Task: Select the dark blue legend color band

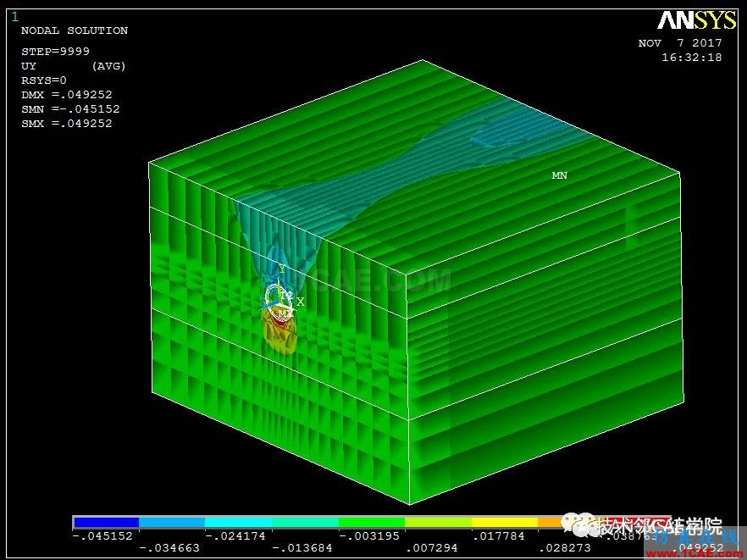Action: pos(106,523)
